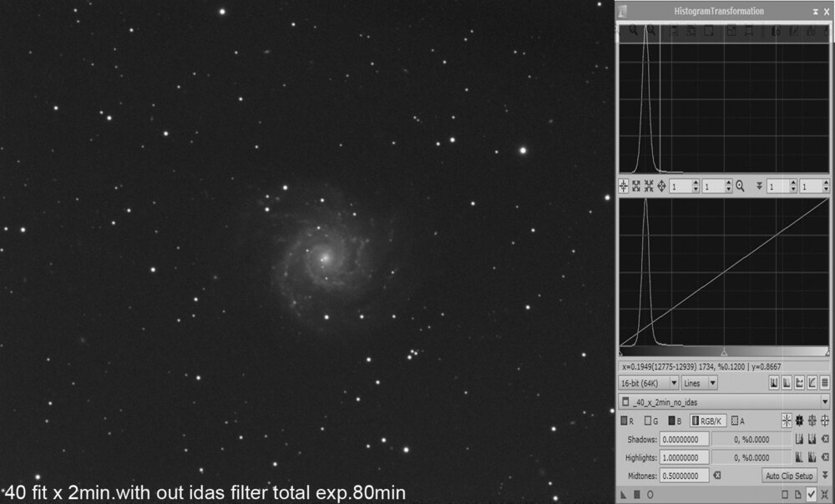Image resolution: width=835 pixels, height=504 pixels.
Task: Click the Auto zero shadows icon
Action: [799, 439]
